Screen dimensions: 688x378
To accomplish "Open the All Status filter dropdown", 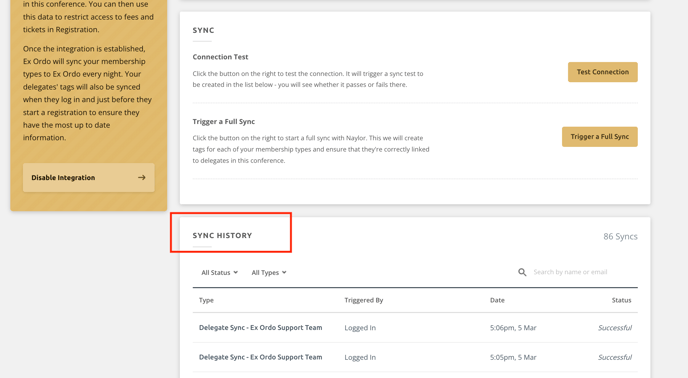I will 219,273.
